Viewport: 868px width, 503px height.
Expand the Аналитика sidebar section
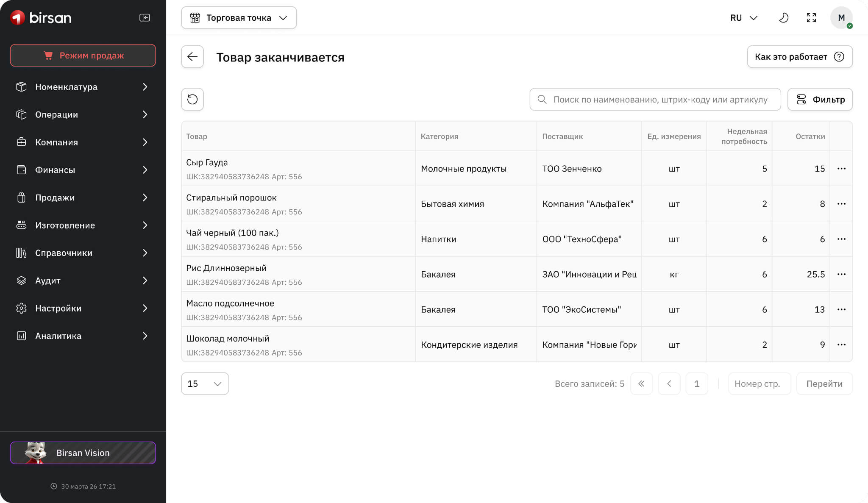83,336
